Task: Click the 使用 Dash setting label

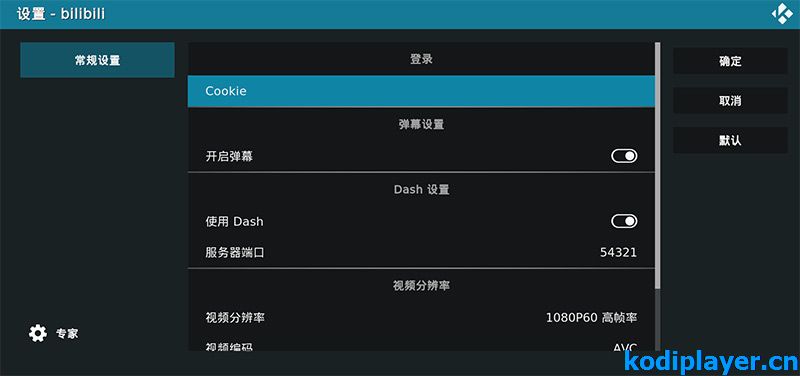Action: click(234, 221)
